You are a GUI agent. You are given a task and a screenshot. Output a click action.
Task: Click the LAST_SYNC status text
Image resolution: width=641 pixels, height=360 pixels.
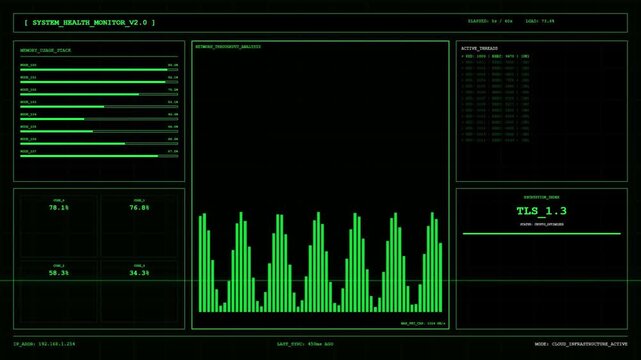pos(305,344)
